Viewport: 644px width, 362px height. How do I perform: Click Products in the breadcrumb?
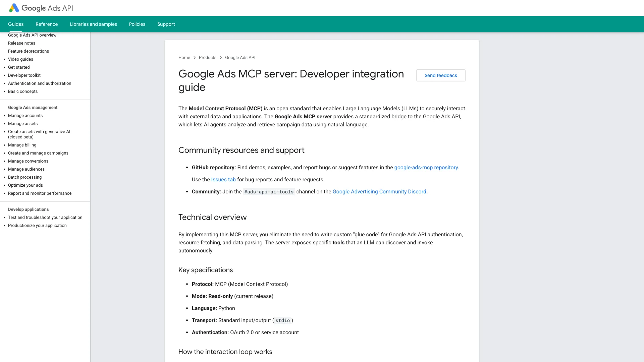208,58
